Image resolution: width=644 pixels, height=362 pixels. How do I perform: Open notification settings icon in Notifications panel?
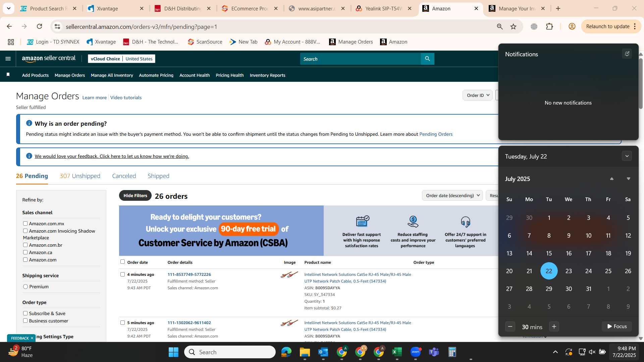[x=627, y=54]
